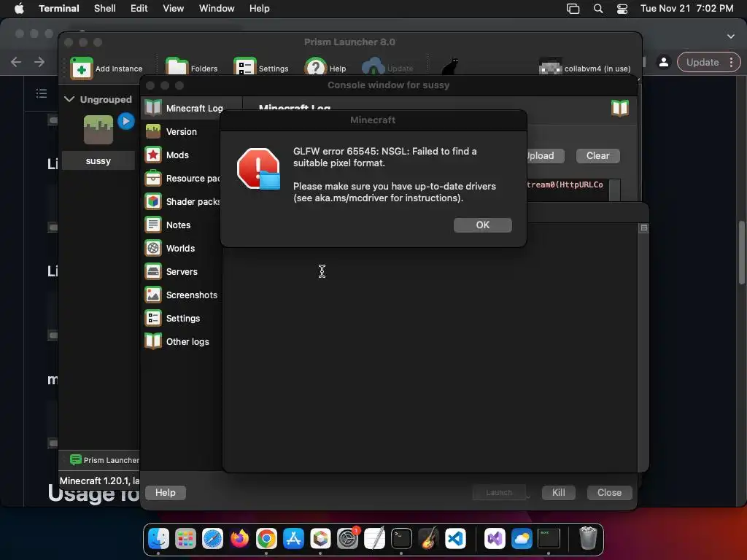Image resolution: width=747 pixels, height=560 pixels.
Task: Click the black cat icon in toolbar
Action: coord(449,66)
